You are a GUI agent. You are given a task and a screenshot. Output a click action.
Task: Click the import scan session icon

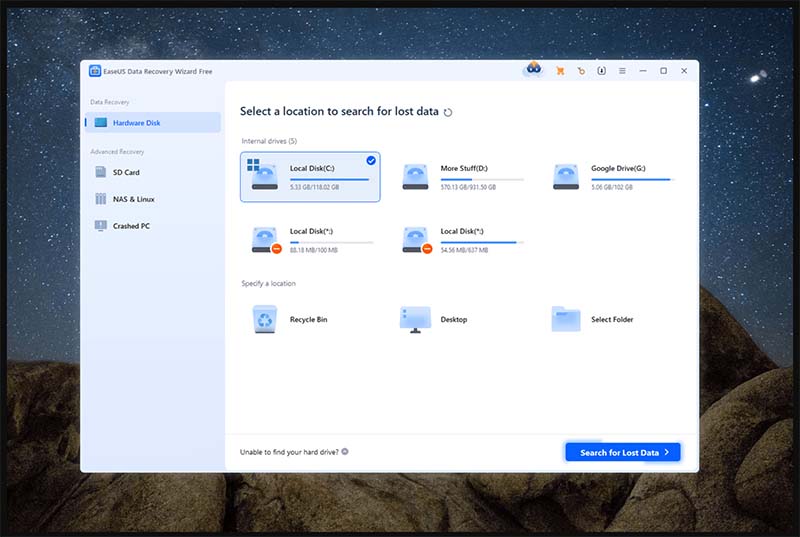(x=602, y=71)
